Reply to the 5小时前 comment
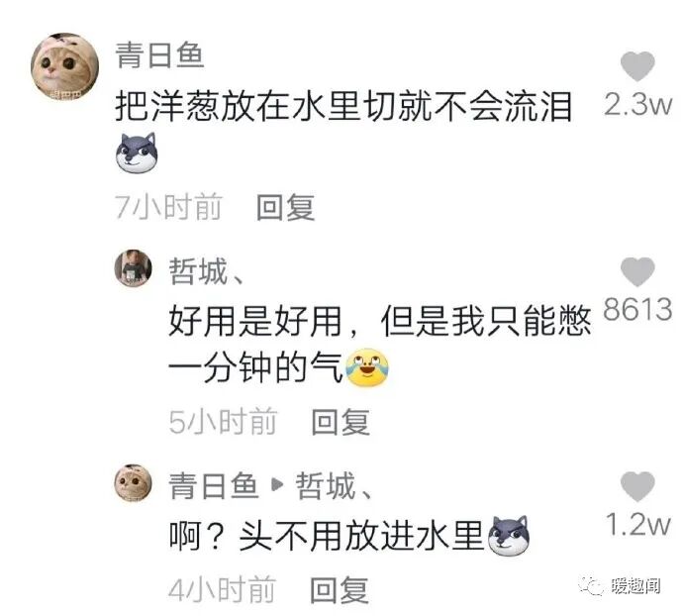The image size is (683, 616). (341, 422)
